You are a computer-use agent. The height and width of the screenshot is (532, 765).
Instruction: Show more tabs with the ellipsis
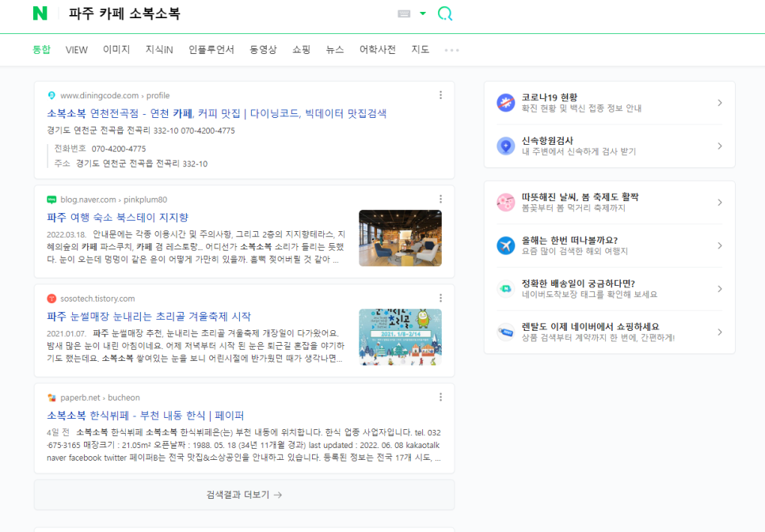(x=451, y=50)
